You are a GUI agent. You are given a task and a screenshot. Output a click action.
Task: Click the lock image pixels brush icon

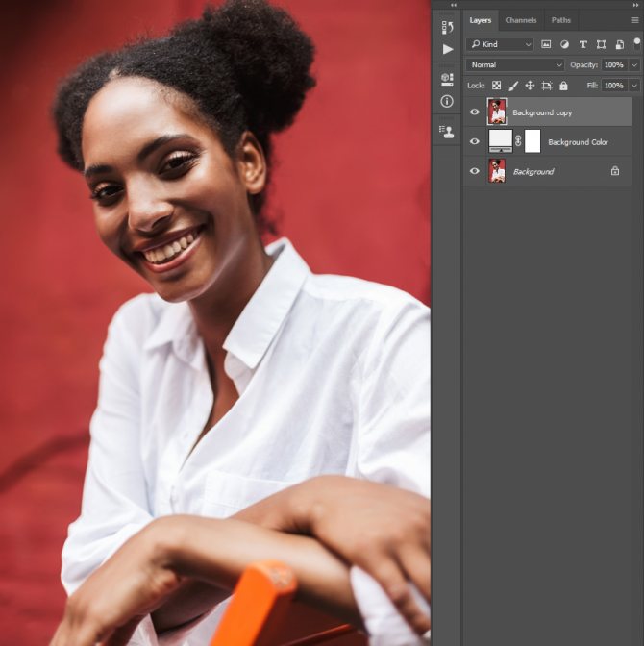(513, 86)
